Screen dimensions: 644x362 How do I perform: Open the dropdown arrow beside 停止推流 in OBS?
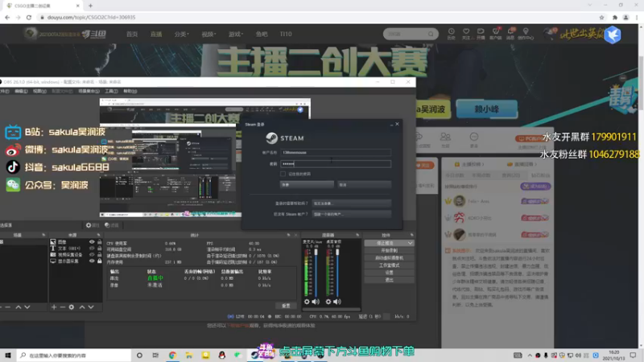pos(410,243)
